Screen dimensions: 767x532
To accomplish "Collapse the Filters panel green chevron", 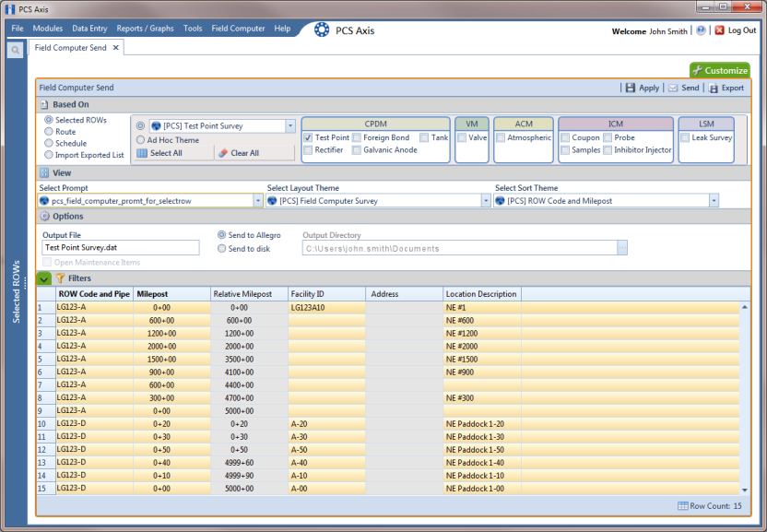I will coord(43,278).
